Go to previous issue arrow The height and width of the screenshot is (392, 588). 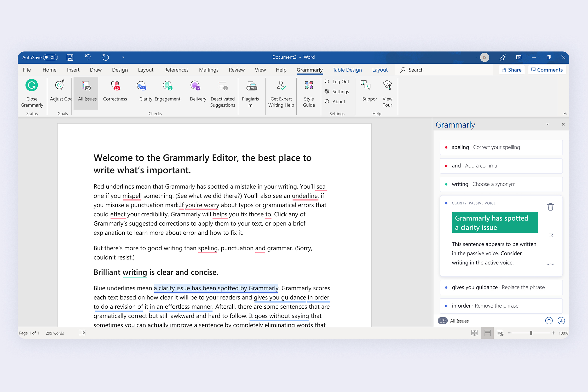(x=549, y=321)
